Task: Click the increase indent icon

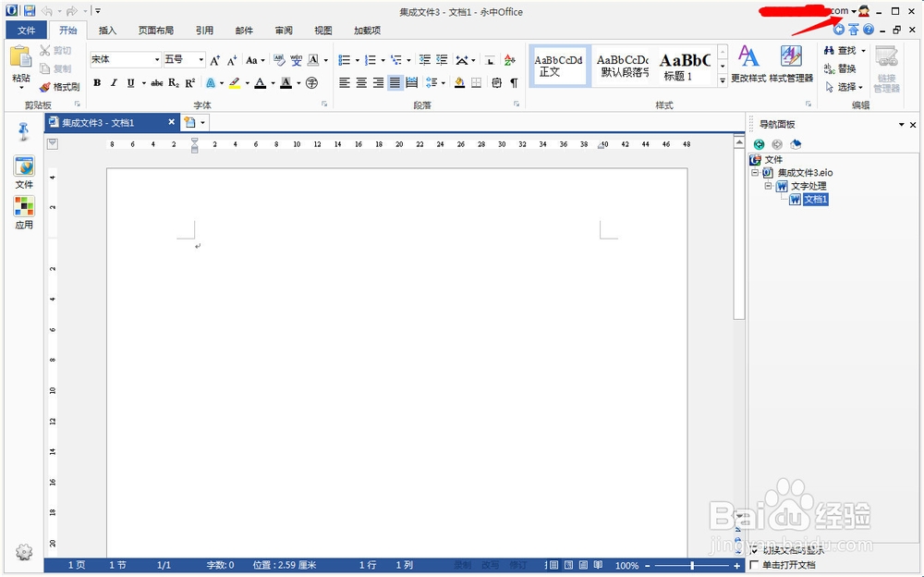Action: pyautogui.click(x=442, y=59)
